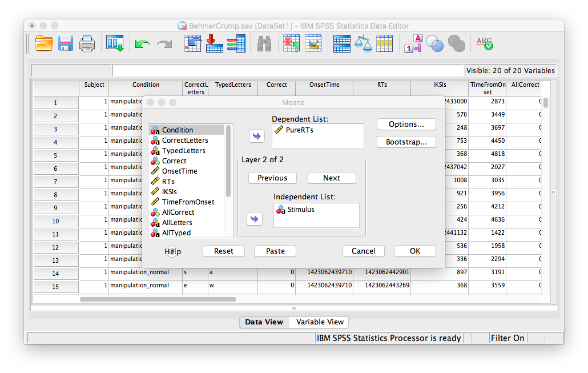Save the dataset with floppy disk icon
Viewport: 588px width, 373px height.
tap(66, 43)
